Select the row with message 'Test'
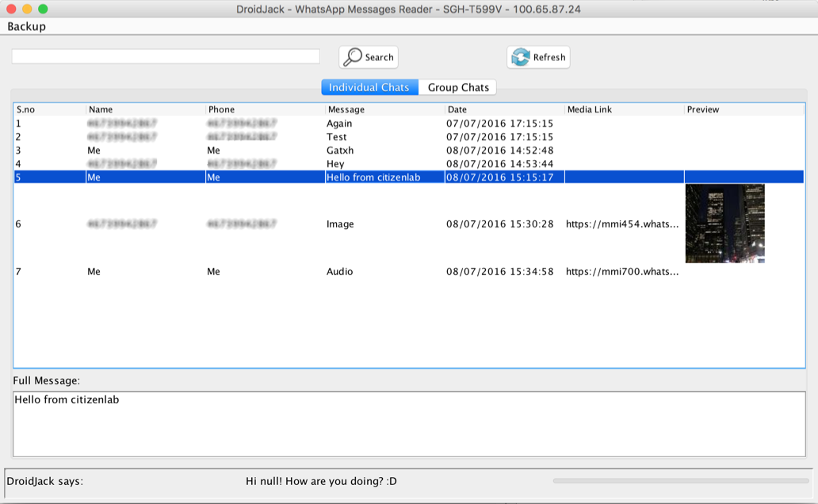This screenshot has height=504, width=818. click(x=409, y=137)
